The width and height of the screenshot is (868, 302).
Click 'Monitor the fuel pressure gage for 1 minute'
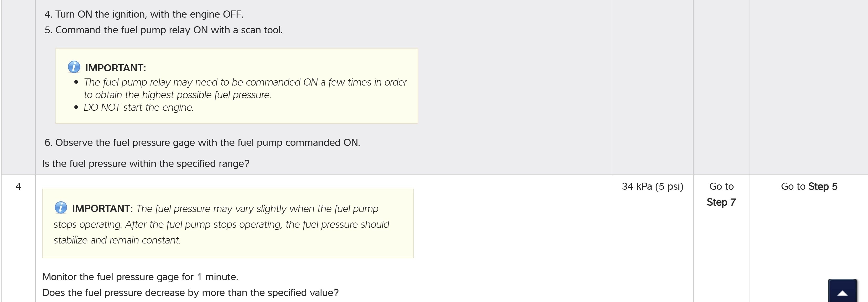click(140, 277)
